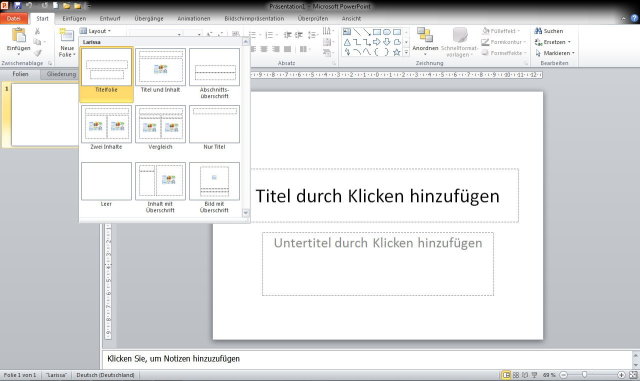
Task: Click the Save icon in quick access toolbar
Action: tap(18, 6)
